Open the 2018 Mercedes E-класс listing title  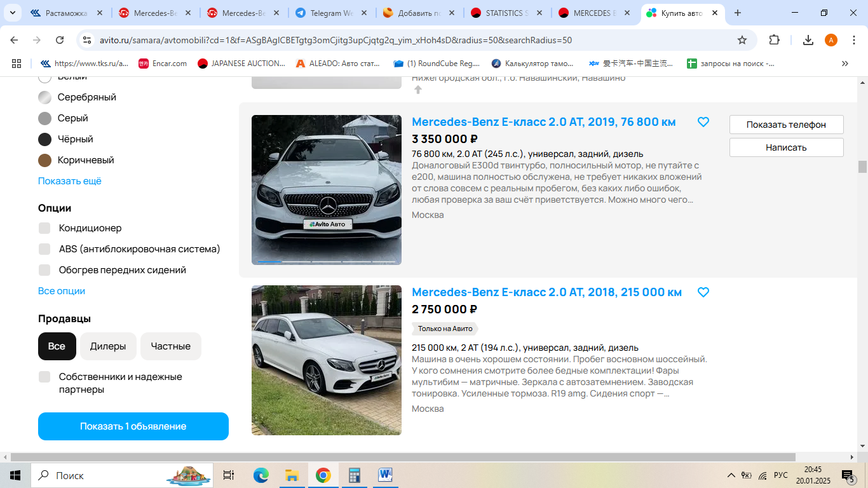(x=546, y=292)
